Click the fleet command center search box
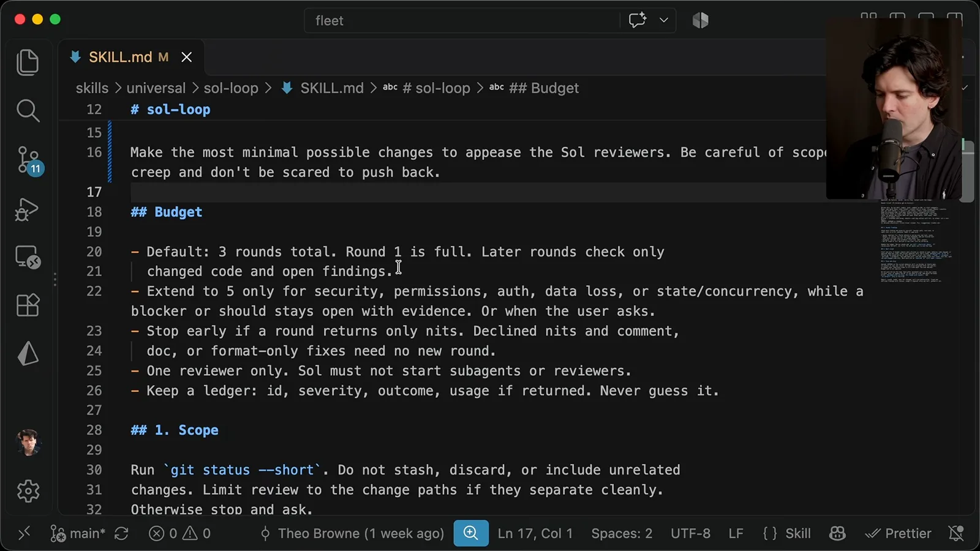 pos(462,20)
